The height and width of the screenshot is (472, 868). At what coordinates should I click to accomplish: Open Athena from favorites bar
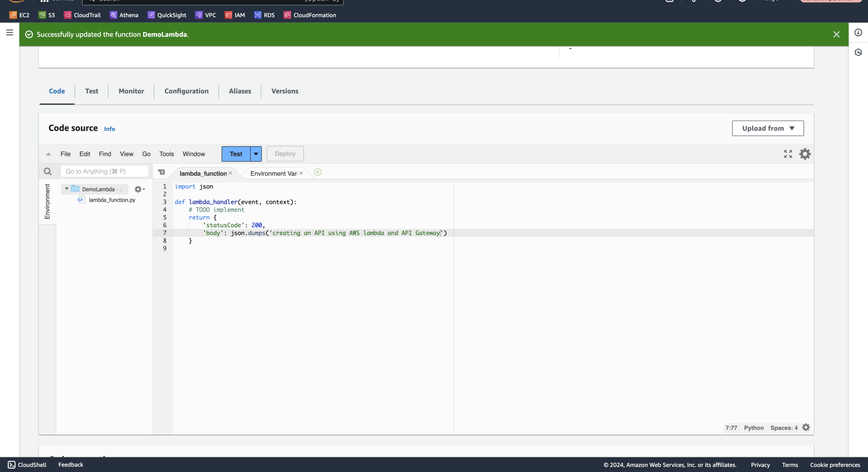point(124,15)
